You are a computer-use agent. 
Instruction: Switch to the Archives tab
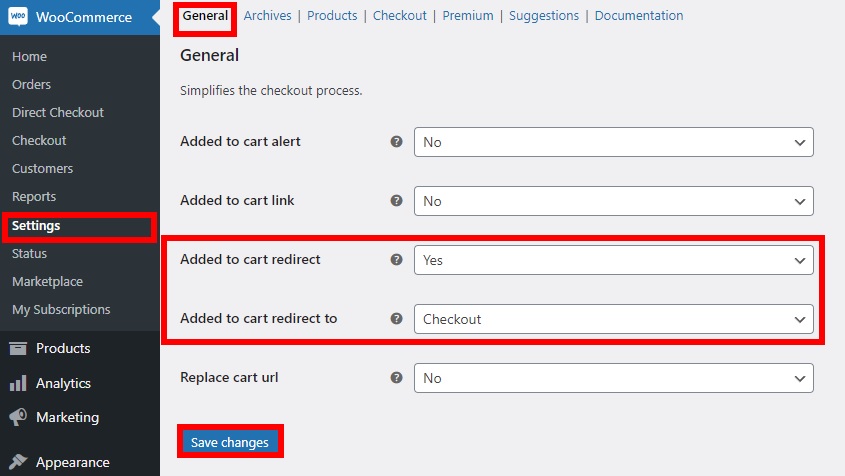(x=267, y=16)
